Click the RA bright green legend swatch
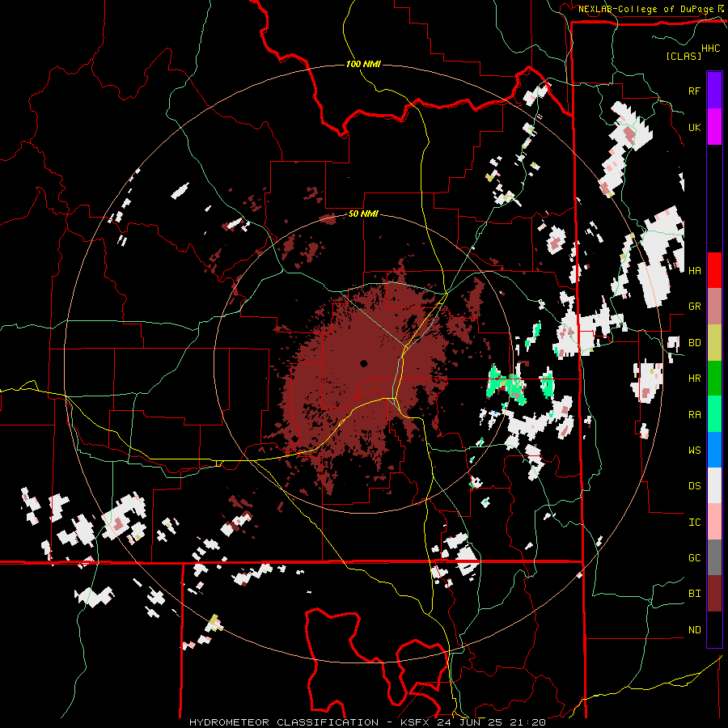This screenshot has height=728, width=728. click(x=714, y=414)
